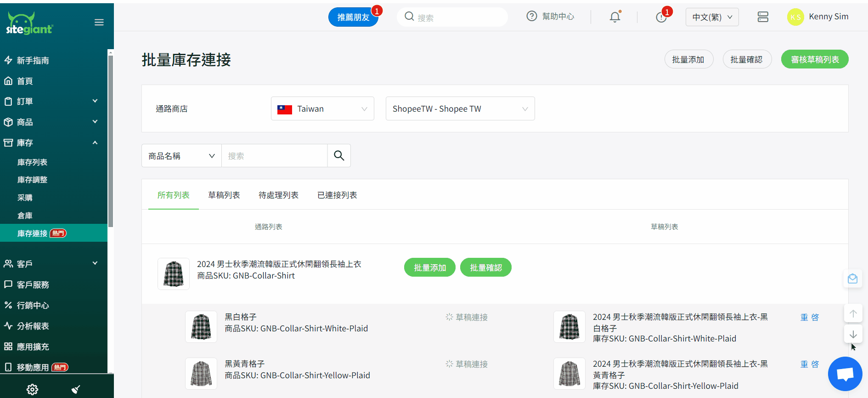Click product title 2024 男士秋季潮流韓版 parent row
868x398 pixels.
coord(279,264)
